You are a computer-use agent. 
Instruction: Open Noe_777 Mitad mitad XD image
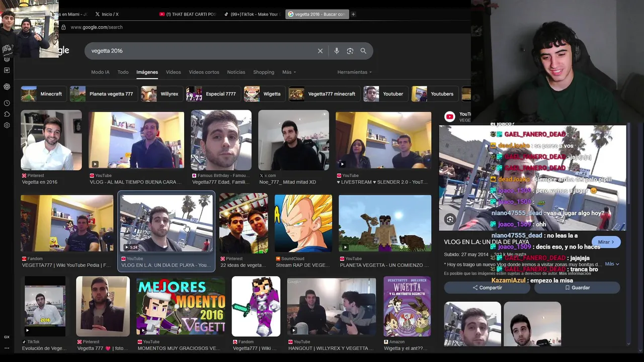(x=293, y=140)
